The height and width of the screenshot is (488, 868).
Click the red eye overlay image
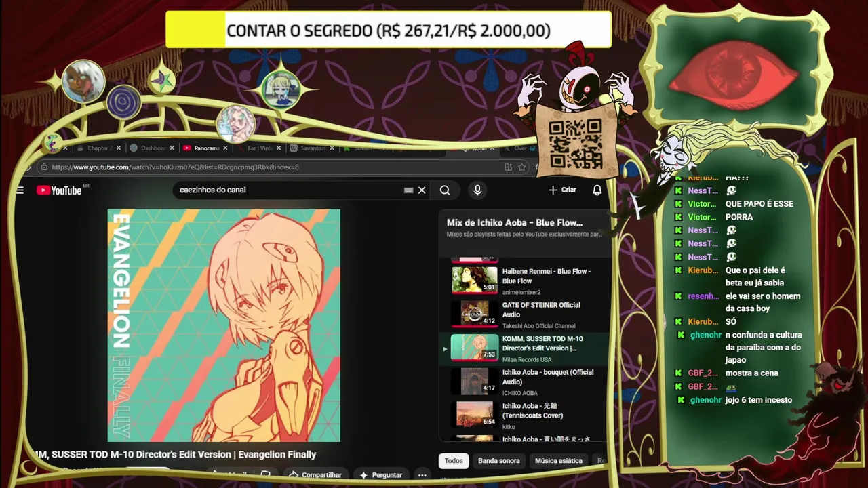click(x=733, y=76)
